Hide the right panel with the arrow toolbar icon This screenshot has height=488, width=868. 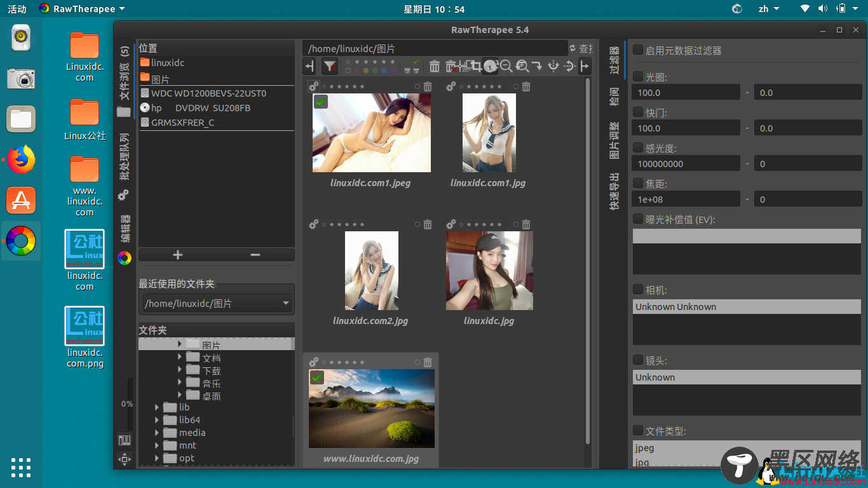(x=585, y=66)
